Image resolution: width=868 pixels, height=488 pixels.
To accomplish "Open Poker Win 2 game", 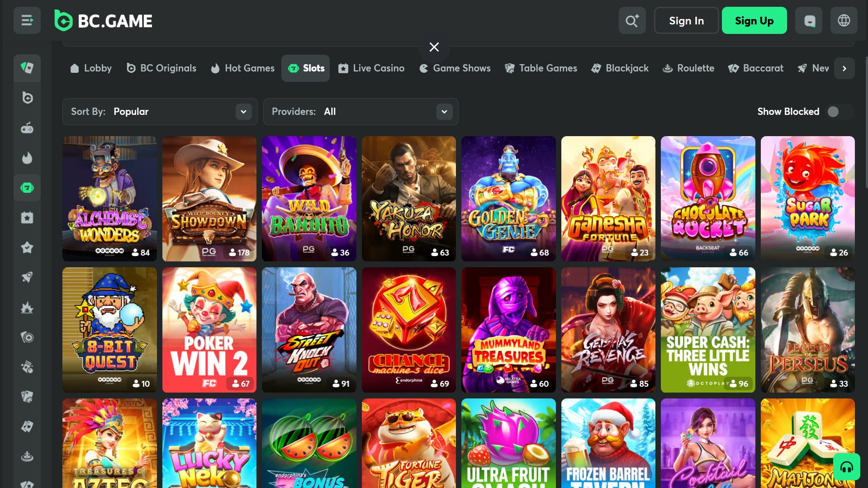I will tap(209, 330).
